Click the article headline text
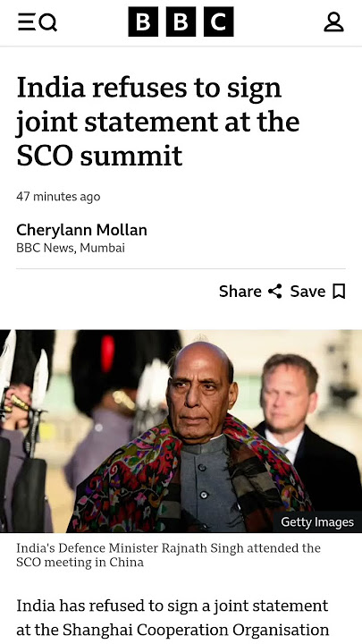The image size is (362, 644). 158,122
